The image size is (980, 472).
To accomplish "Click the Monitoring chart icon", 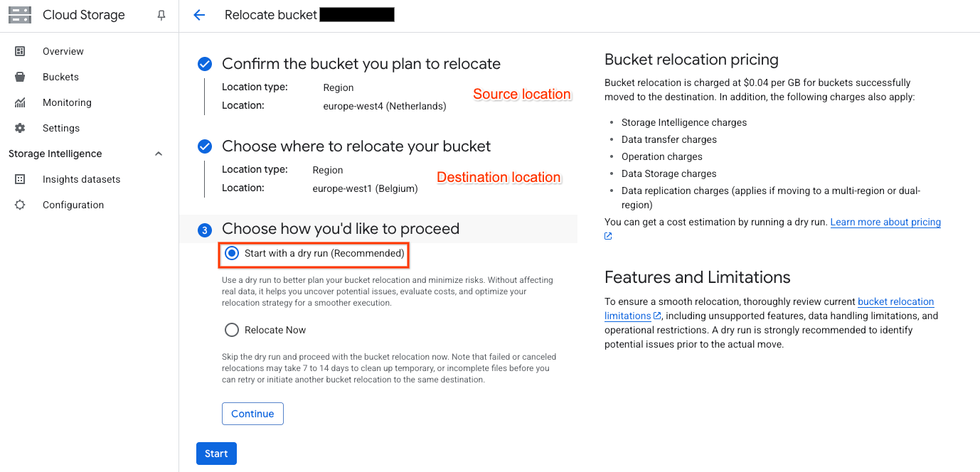I will [20, 102].
